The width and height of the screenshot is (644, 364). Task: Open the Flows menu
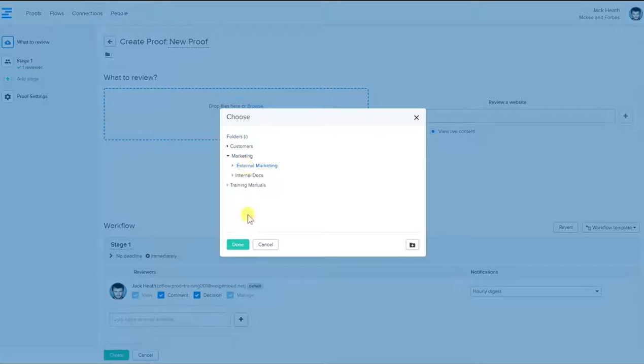coord(57,13)
